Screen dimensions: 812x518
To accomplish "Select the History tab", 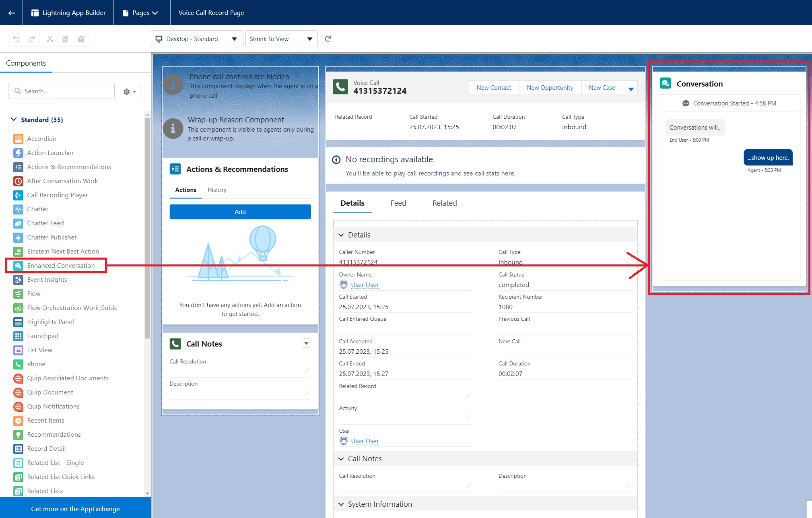I will click(x=217, y=190).
